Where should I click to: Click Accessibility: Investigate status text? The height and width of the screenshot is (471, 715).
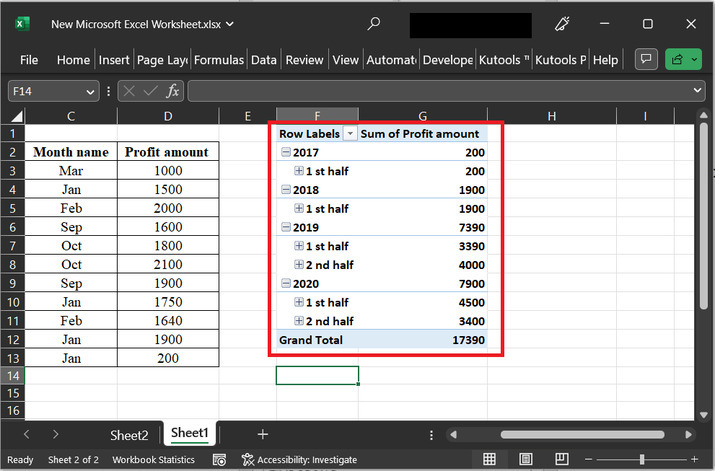307,460
